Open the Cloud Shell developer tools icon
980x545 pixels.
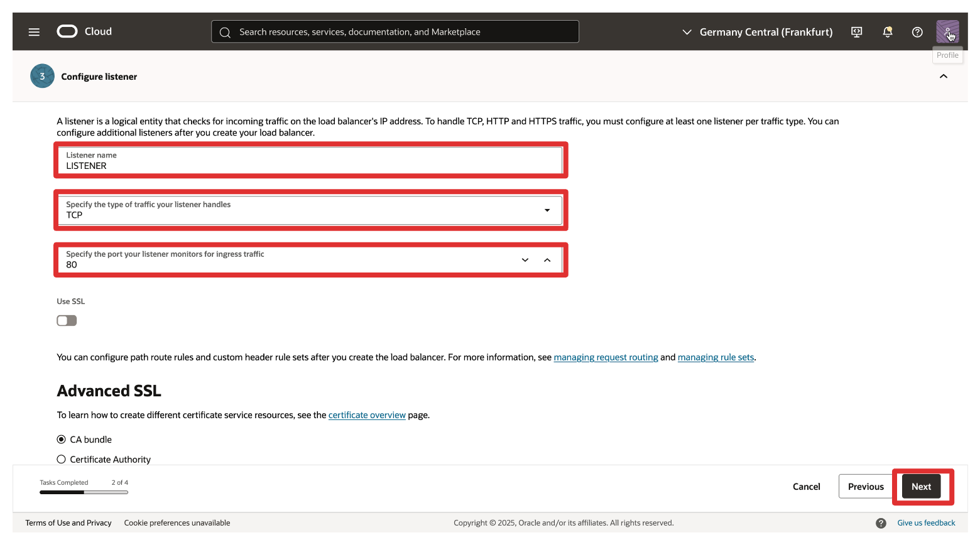[856, 32]
